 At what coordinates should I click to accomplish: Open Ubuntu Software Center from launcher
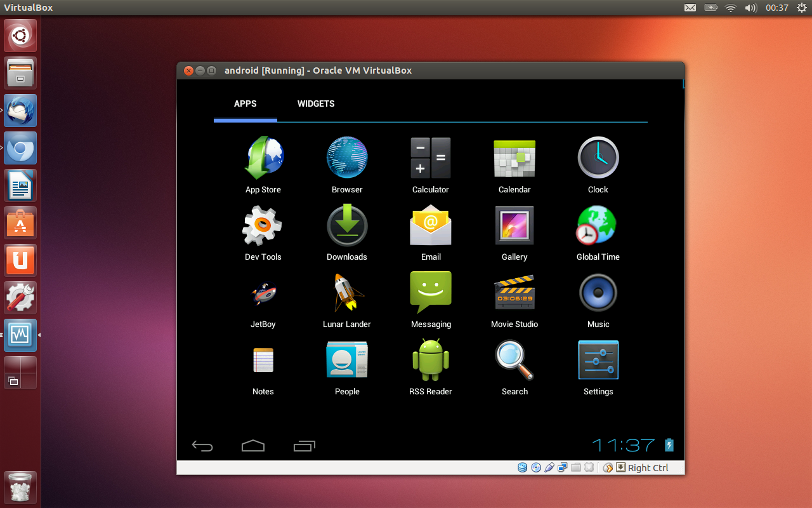click(20, 223)
